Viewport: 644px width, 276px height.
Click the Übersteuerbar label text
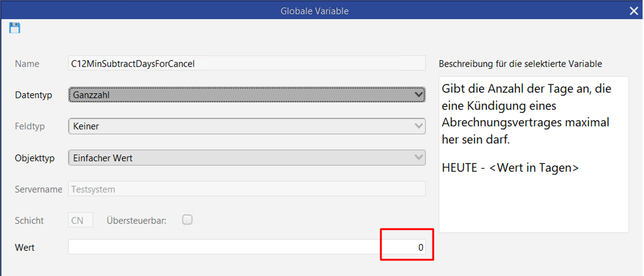137,220
